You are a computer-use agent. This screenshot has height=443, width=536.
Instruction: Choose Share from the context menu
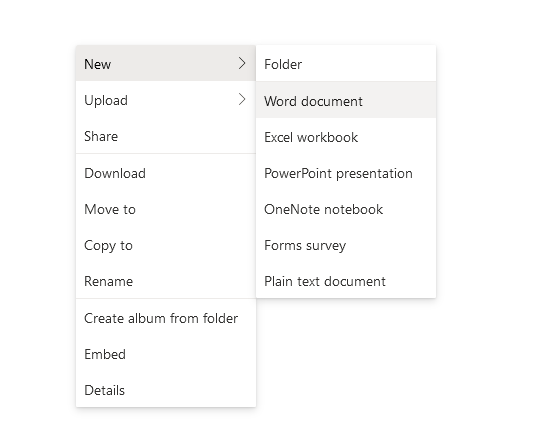pos(166,136)
